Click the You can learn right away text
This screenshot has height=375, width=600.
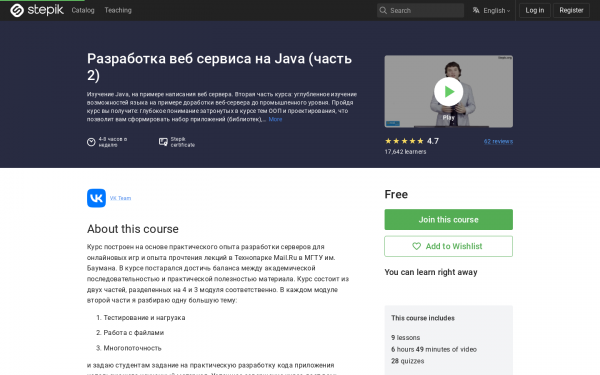click(x=431, y=272)
